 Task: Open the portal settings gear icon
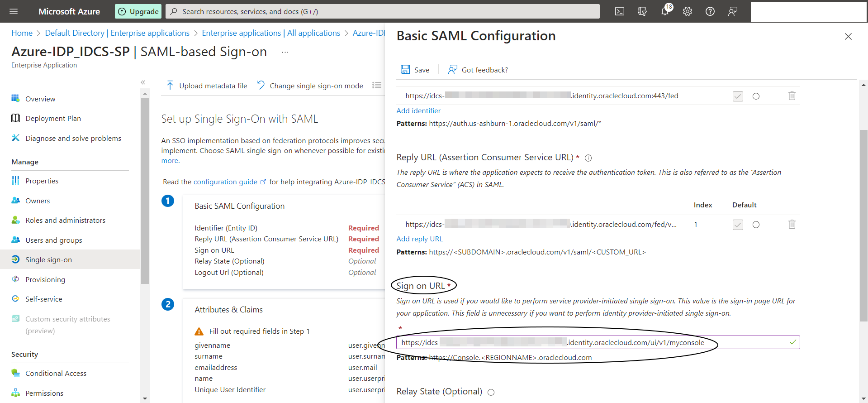point(688,11)
